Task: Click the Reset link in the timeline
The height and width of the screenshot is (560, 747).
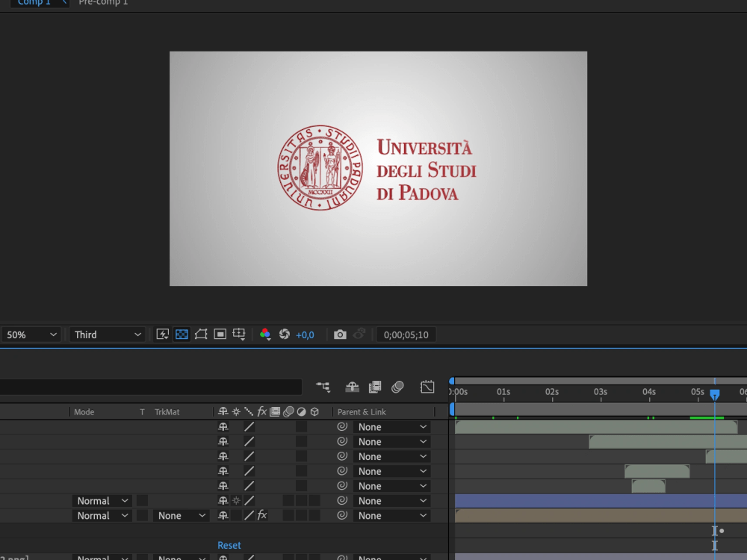Action: click(229, 545)
